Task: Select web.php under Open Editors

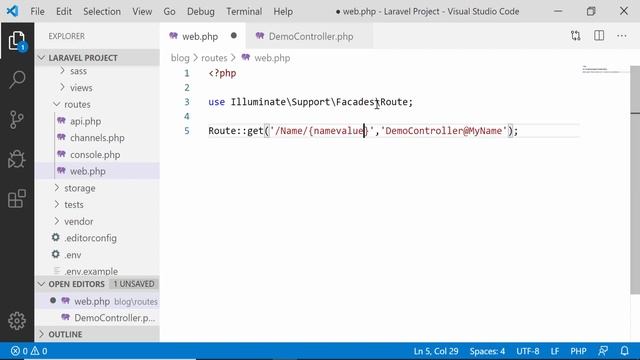Action: tap(97, 301)
